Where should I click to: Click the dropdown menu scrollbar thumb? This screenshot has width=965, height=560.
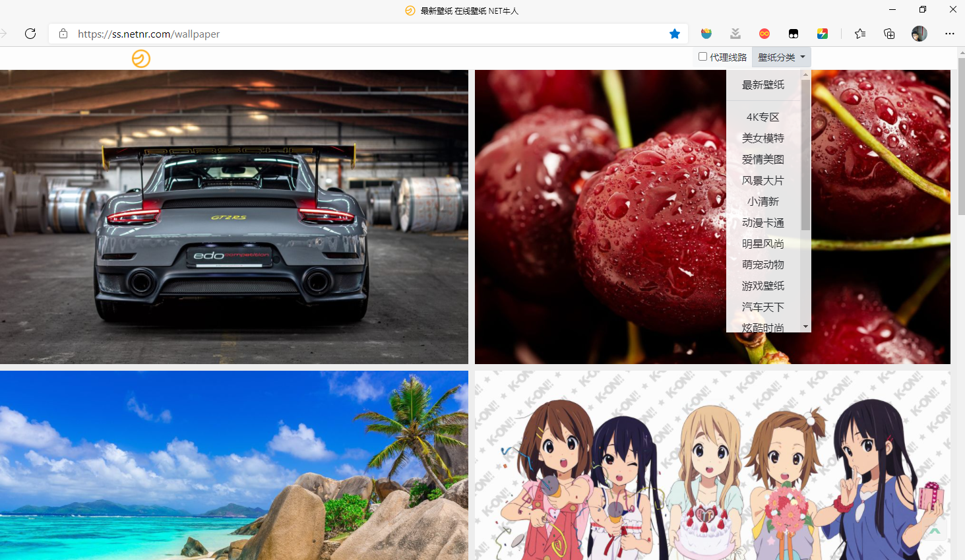click(x=805, y=155)
